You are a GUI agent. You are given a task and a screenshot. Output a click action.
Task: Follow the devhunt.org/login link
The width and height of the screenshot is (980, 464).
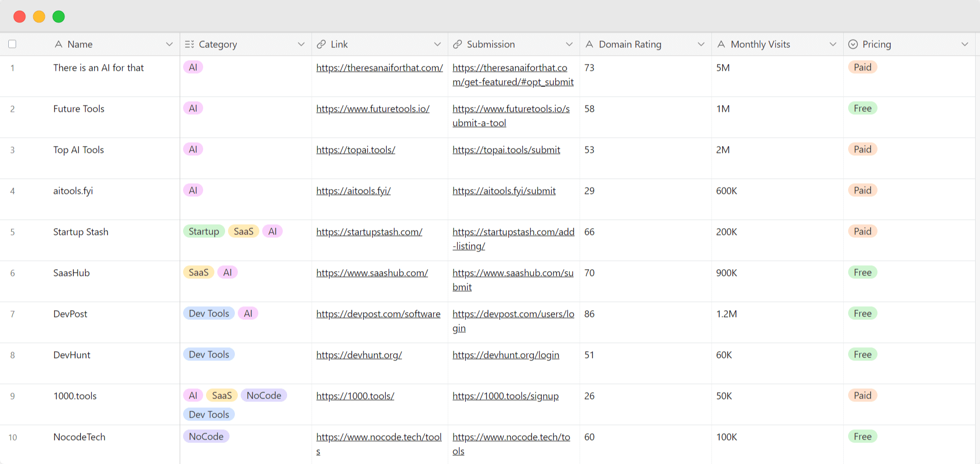coord(505,355)
